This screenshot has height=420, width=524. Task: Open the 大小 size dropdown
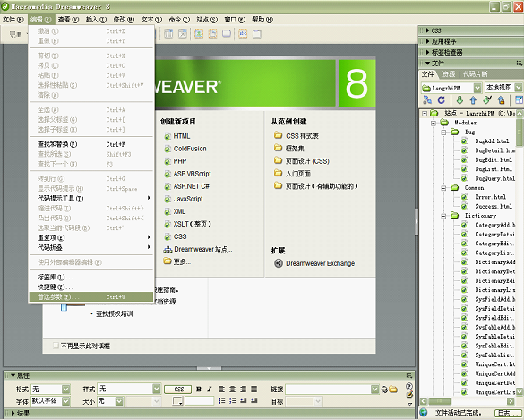tap(119, 401)
